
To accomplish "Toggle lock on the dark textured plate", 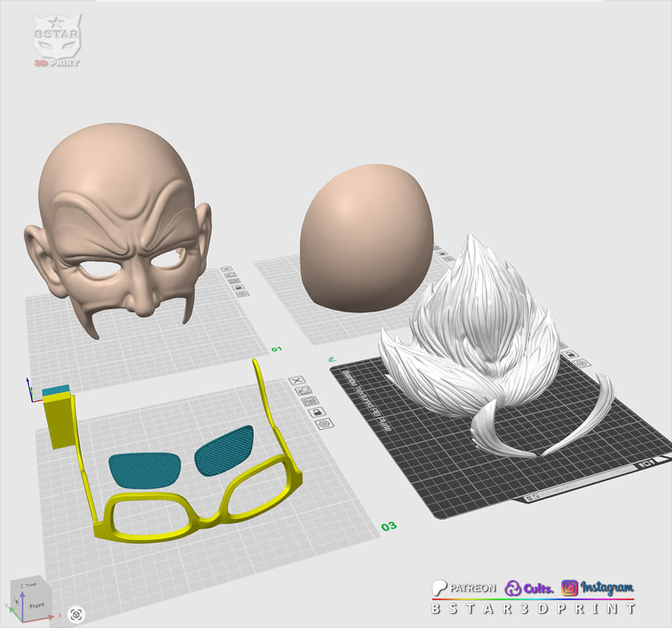I will (570, 354).
